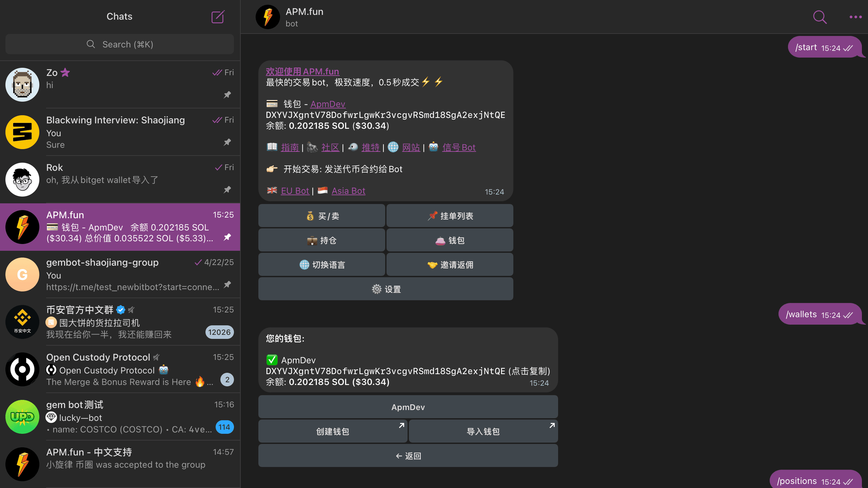Open the Asia Bot link
868x488 pixels.
348,190
